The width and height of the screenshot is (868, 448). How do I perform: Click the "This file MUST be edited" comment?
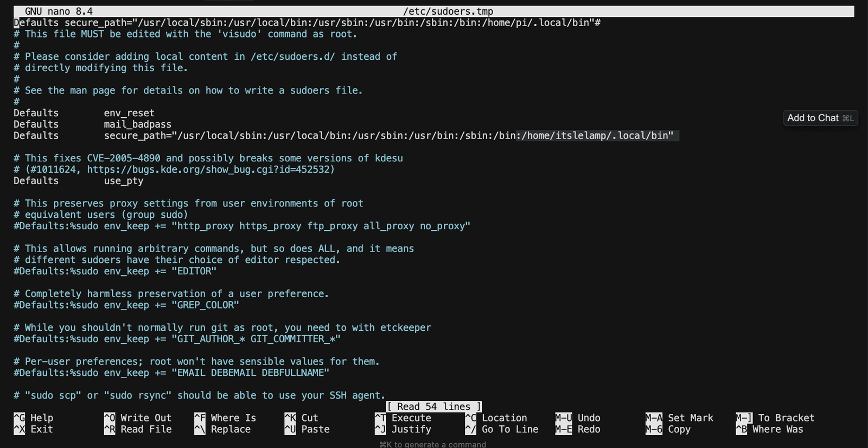coord(186,34)
